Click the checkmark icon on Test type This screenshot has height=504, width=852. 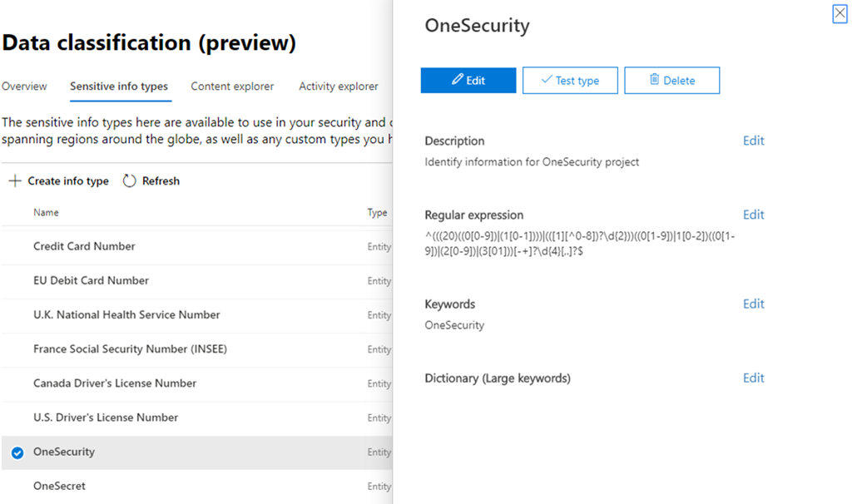(547, 80)
